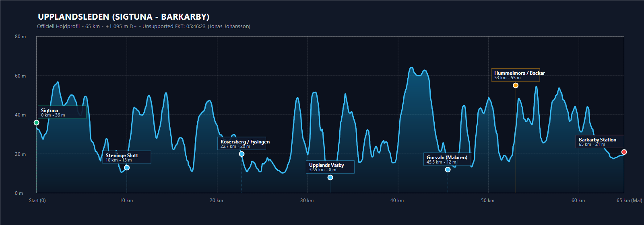Click the chart title UPPLANDSLEDEN (SIGTUNA - BARKARBY)

(x=124, y=17)
